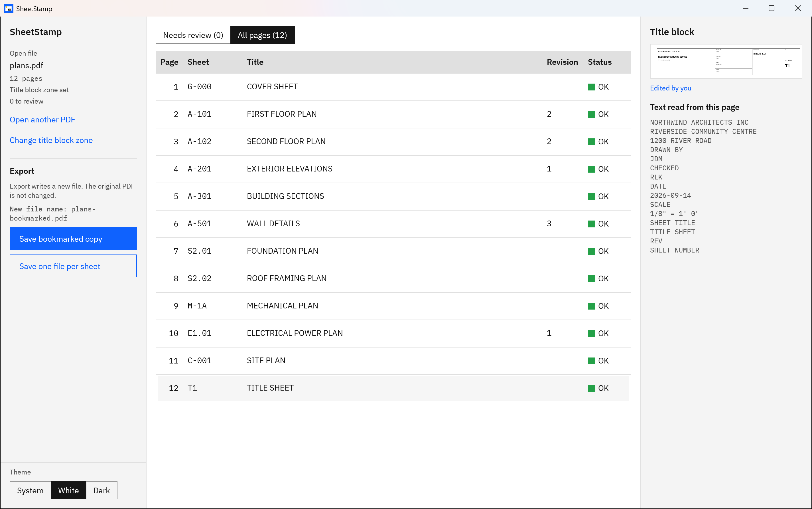The width and height of the screenshot is (812, 509).
Task: Open the title block preview thumbnail
Action: tap(726, 61)
